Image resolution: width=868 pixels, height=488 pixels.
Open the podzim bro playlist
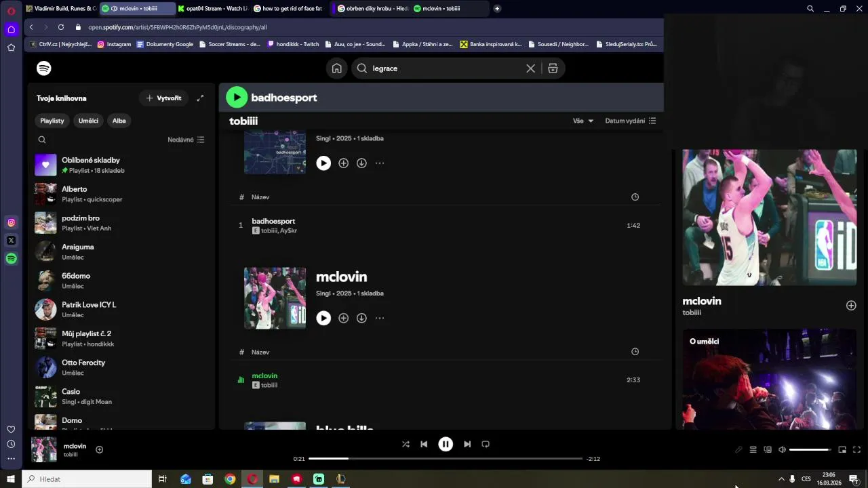(122, 223)
